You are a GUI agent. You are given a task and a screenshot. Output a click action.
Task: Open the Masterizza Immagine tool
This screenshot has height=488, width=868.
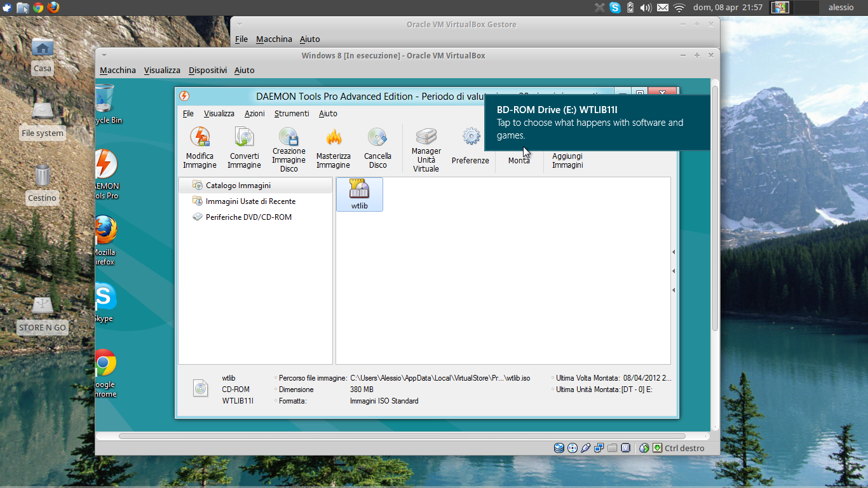(333, 146)
